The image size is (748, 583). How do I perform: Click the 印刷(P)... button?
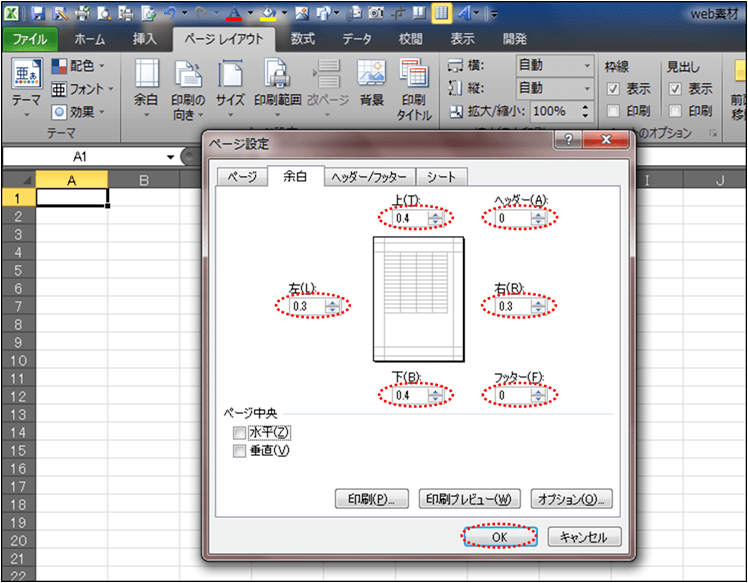pos(372,499)
